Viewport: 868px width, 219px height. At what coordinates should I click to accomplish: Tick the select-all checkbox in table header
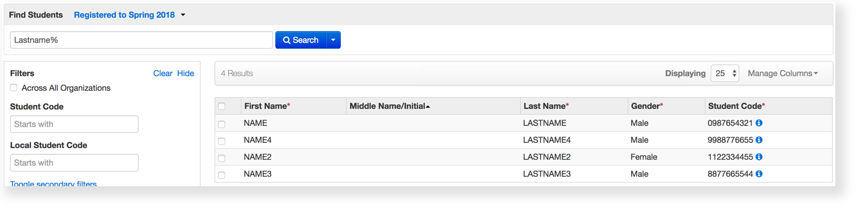(222, 106)
